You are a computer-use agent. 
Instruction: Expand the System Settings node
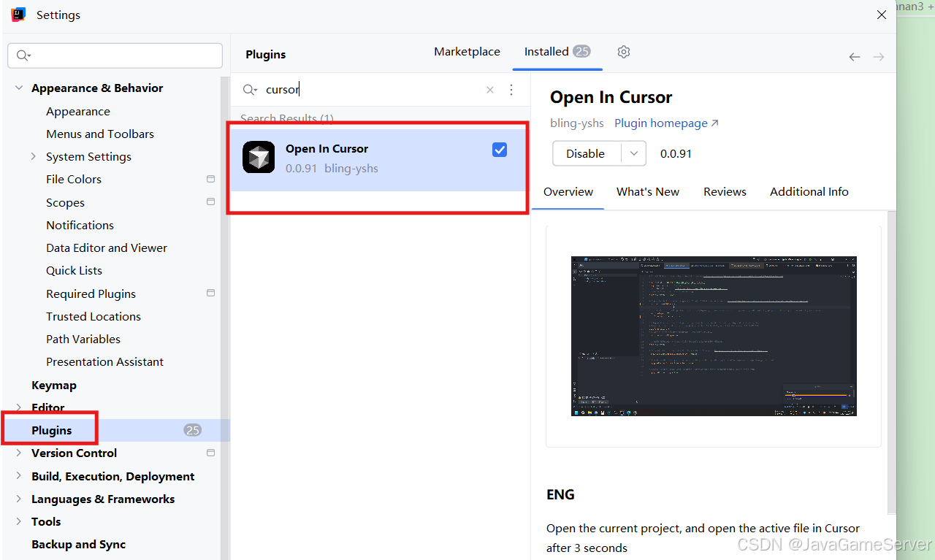coord(34,156)
